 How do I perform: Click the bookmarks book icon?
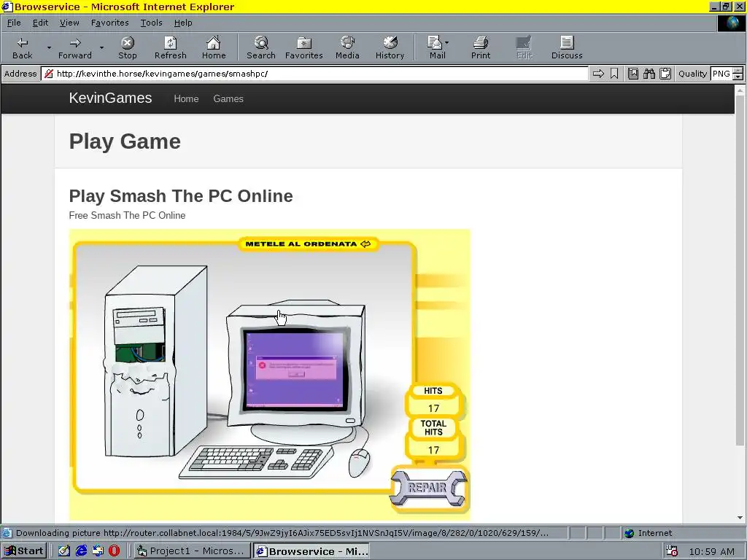pyautogui.click(x=633, y=74)
